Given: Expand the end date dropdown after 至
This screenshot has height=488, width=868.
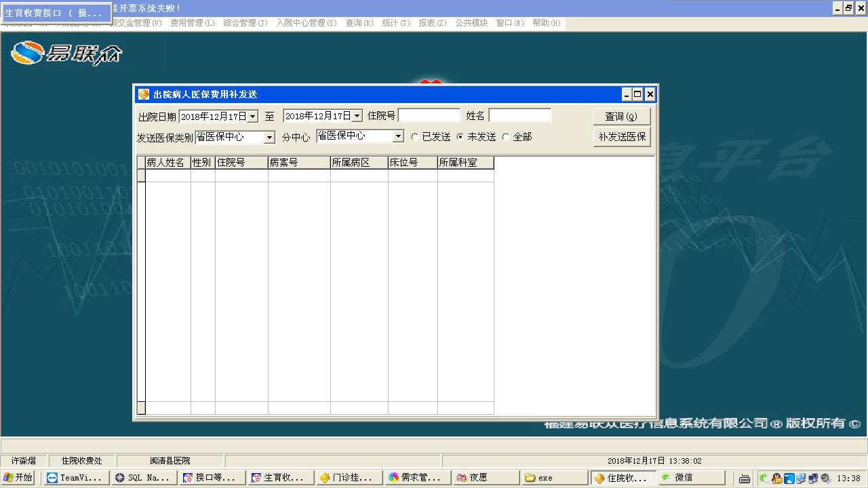Looking at the screenshot, I should click(357, 117).
